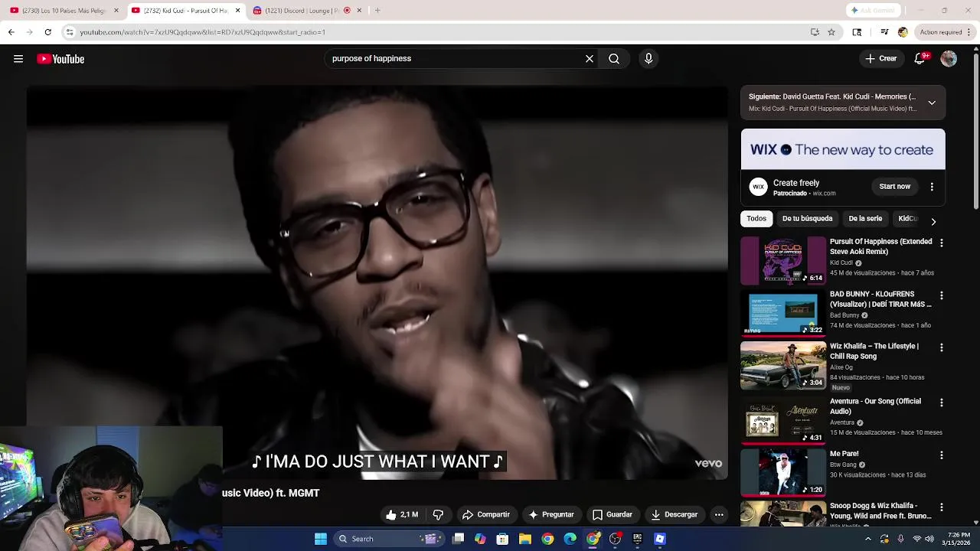Bookmark this page with the star icon
980x551 pixels.
(x=831, y=32)
